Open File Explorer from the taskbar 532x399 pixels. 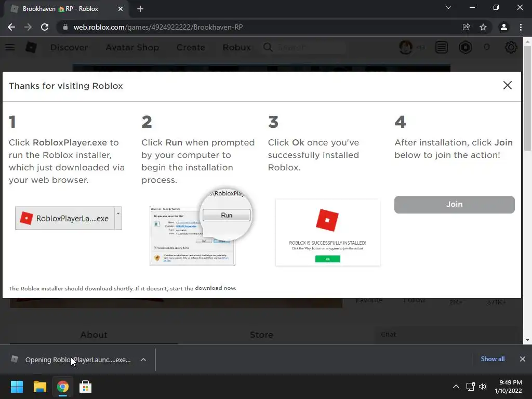[39, 387]
